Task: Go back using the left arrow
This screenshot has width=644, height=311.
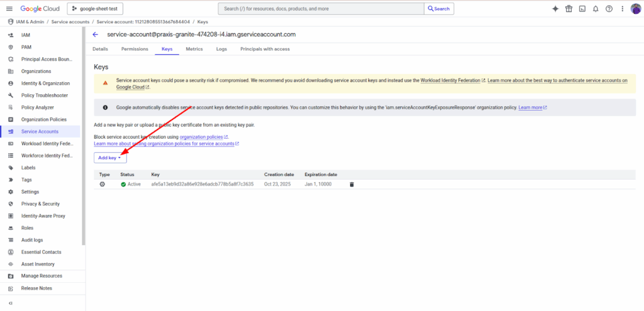Action: (96, 35)
